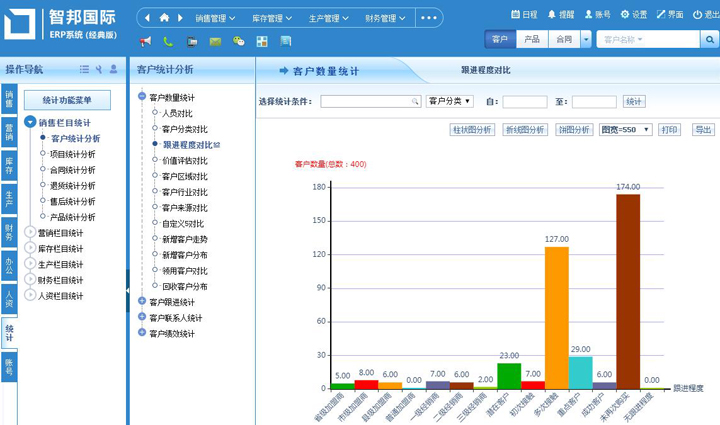The width and height of the screenshot is (720, 425).
Task: Open the 客户分类 dropdown
Action: pyautogui.click(x=450, y=102)
